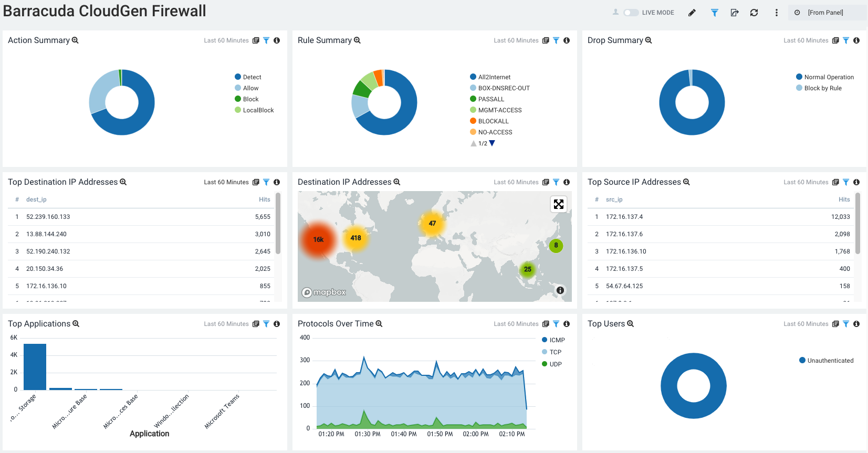The width and height of the screenshot is (868, 453).
Task: Toggle Detect series in Action Summary legend
Action: click(248, 77)
